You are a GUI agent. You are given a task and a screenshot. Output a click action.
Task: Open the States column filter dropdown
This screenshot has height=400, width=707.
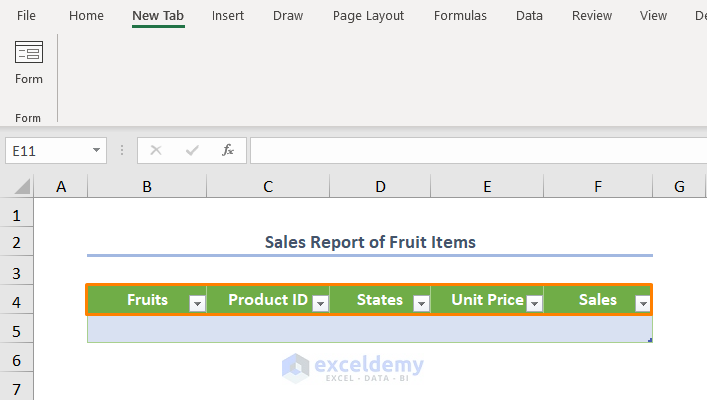(421, 303)
